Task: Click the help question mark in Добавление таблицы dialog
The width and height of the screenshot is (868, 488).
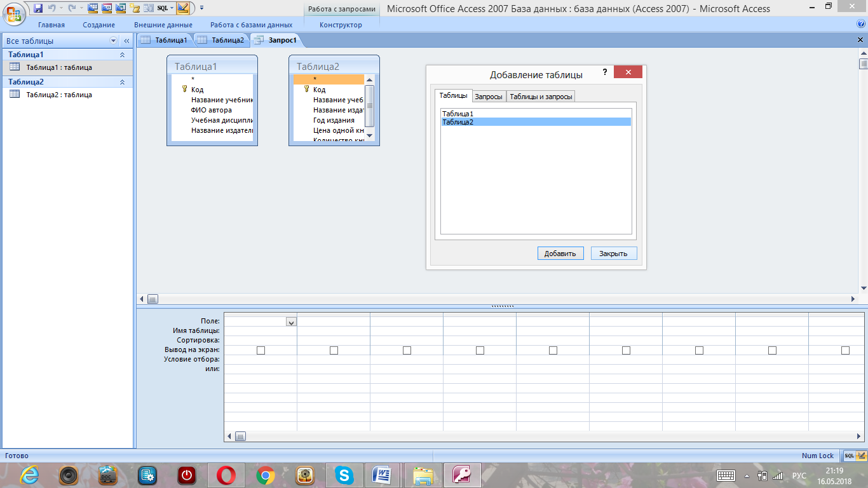Action: [x=605, y=72]
